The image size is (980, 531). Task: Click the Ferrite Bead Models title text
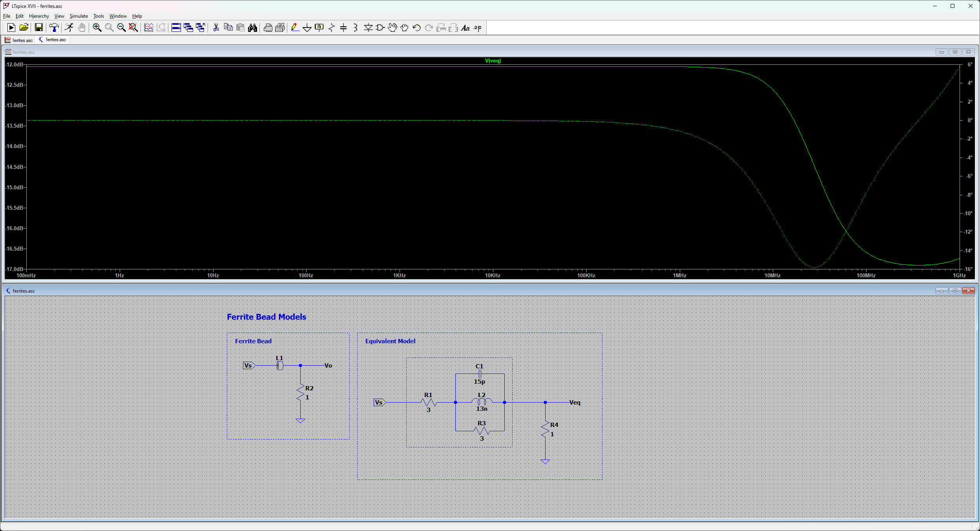(266, 317)
